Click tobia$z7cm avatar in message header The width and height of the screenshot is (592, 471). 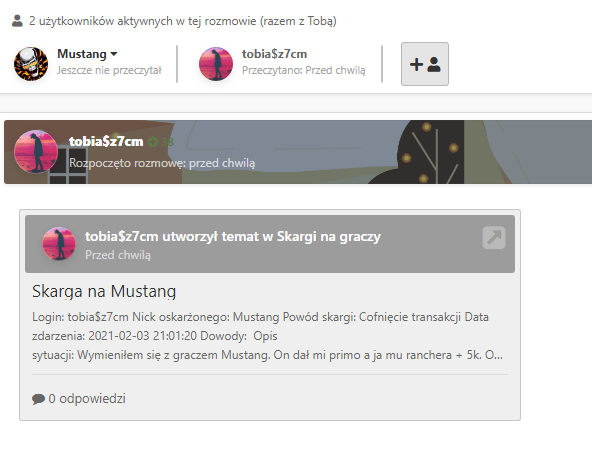tap(36, 152)
